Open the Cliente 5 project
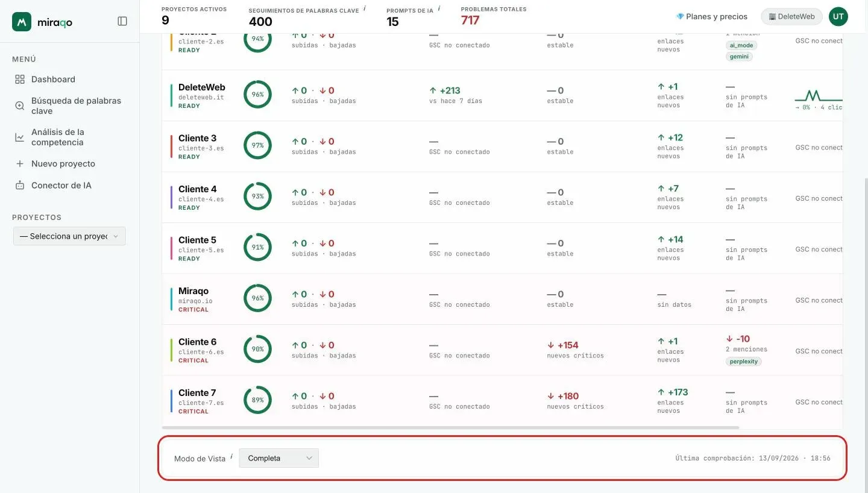 (x=197, y=240)
